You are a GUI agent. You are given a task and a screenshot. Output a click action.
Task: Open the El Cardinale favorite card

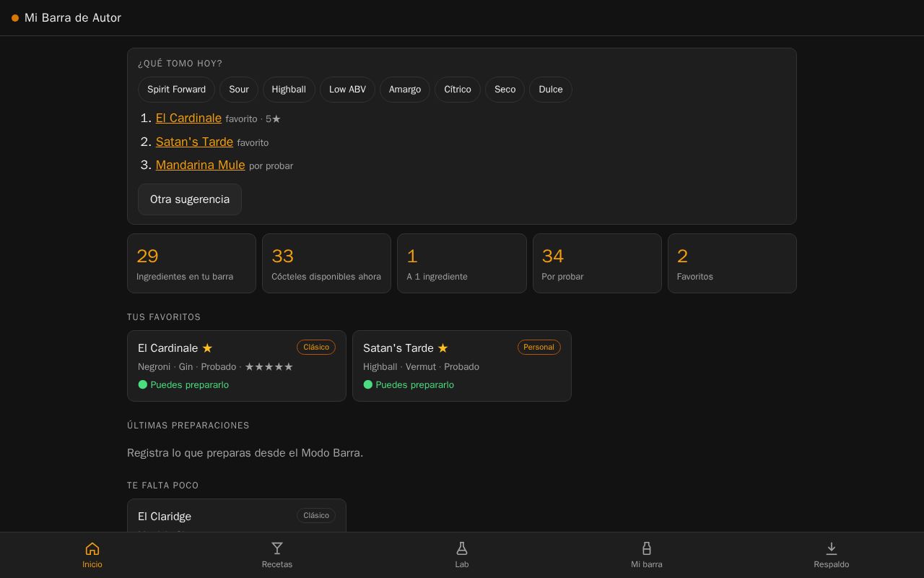[x=237, y=366]
